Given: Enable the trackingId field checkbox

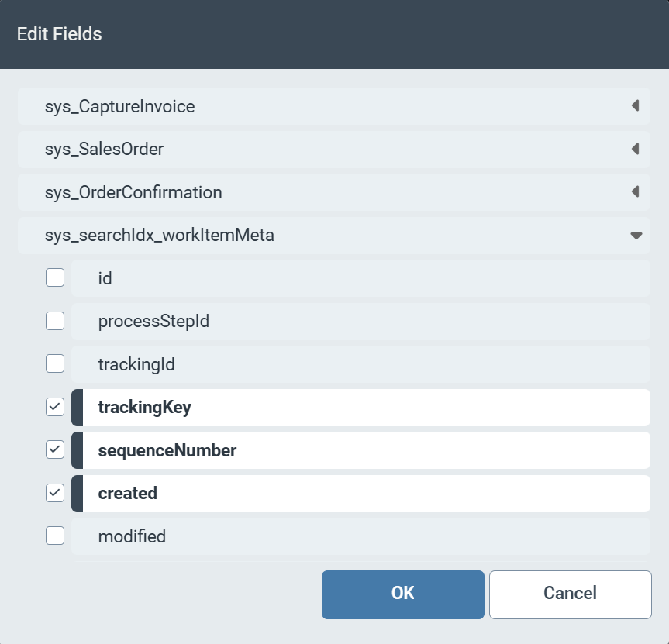Looking at the screenshot, I should 54,363.
